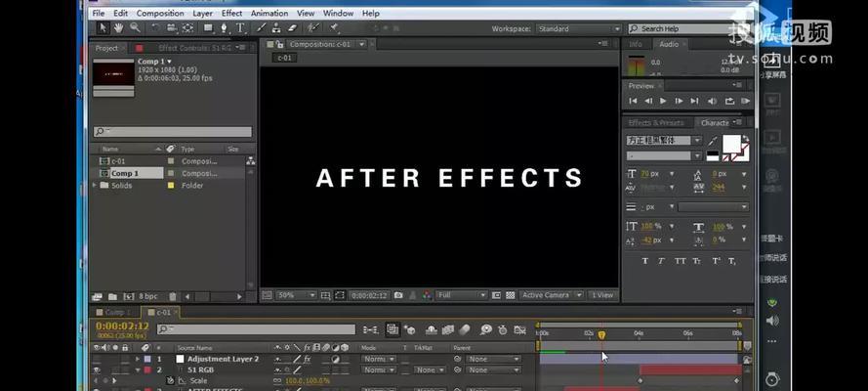Jump to first frame in Preview
The width and height of the screenshot is (868, 391).
pyautogui.click(x=633, y=101)
